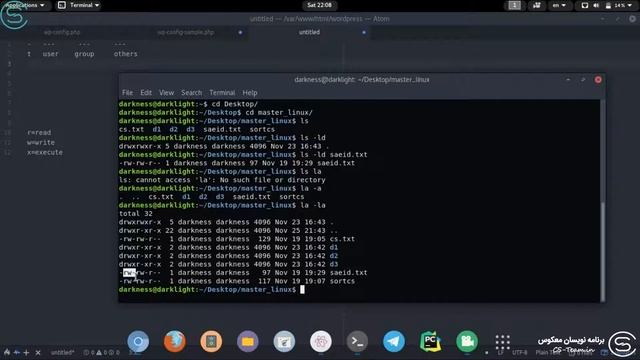Screen dimensions: 640x360
Task: Launch PyCharm from the dock
Action: tap(430, 341)
